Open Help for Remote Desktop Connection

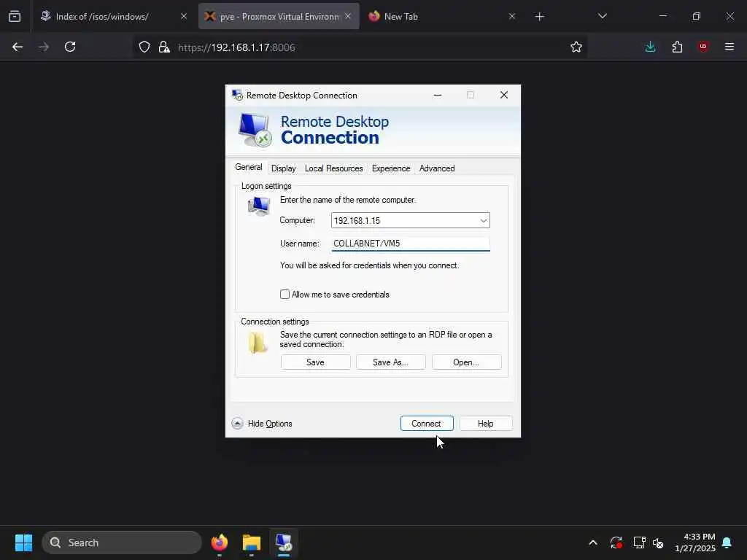pyautogui.click(x=485, y=424)
